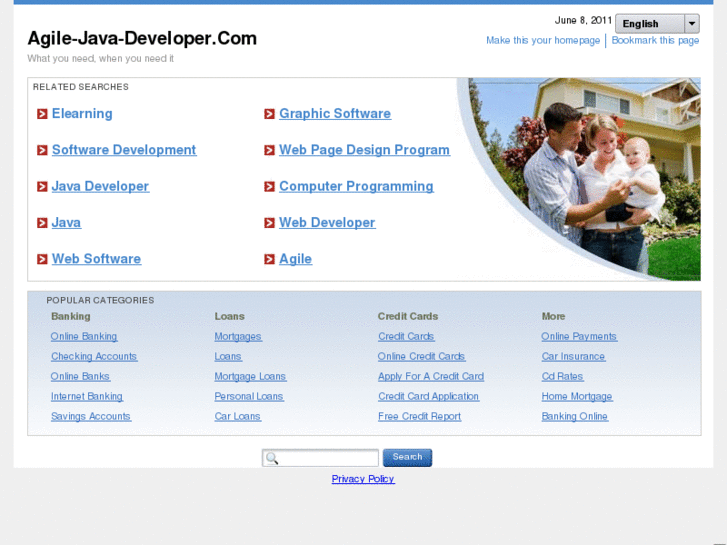Image resolution: width=727 pixels, height=545 pixels.
Task: Follow the Web Page Design Program link
Action: coord(364,150)
